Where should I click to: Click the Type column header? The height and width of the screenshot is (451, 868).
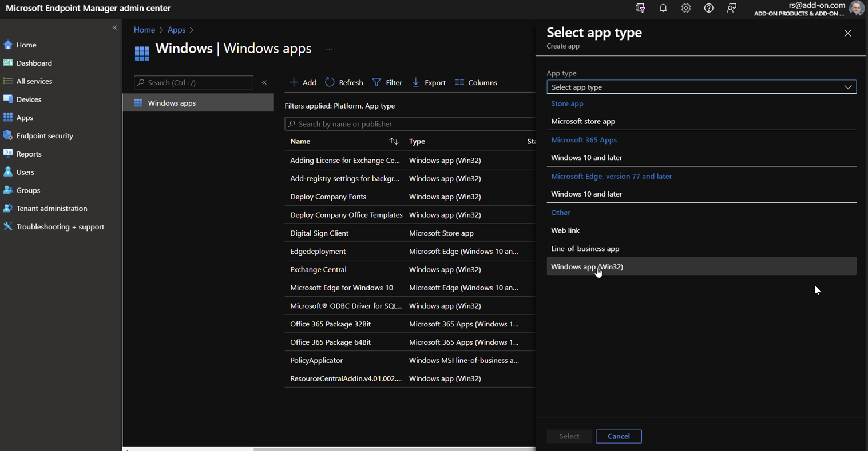[417, 141]
